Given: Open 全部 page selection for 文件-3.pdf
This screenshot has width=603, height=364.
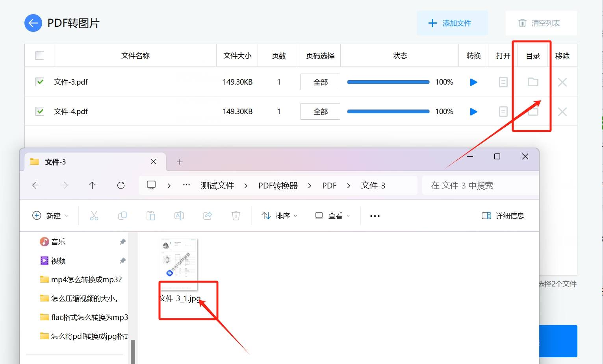Looking at the screenshot, I should coord(320,82).
